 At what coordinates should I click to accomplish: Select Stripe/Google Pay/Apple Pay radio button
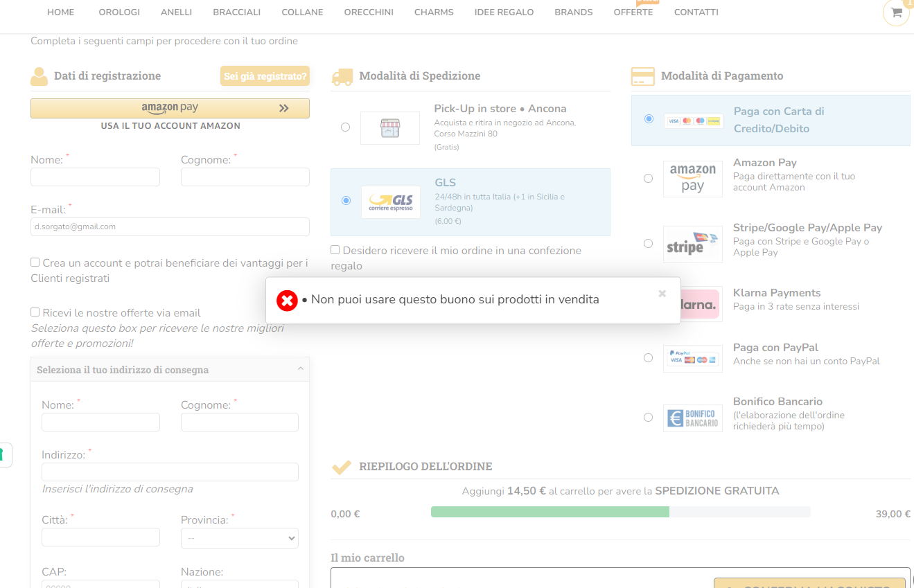tap(648, 244)
